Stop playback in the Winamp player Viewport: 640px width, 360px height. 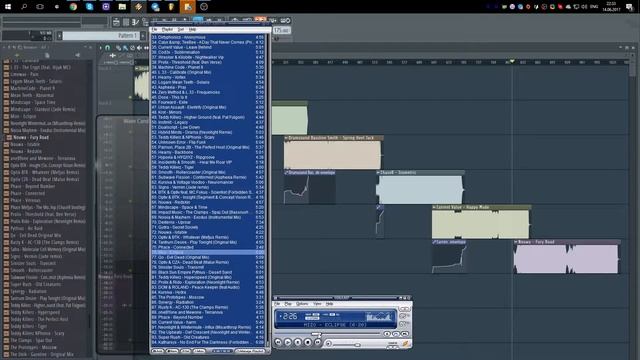click(308, 342)
